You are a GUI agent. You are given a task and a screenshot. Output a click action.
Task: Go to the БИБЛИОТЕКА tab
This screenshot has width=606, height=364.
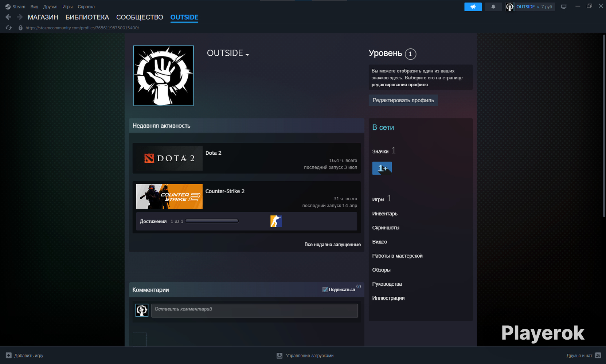point(87,17)
